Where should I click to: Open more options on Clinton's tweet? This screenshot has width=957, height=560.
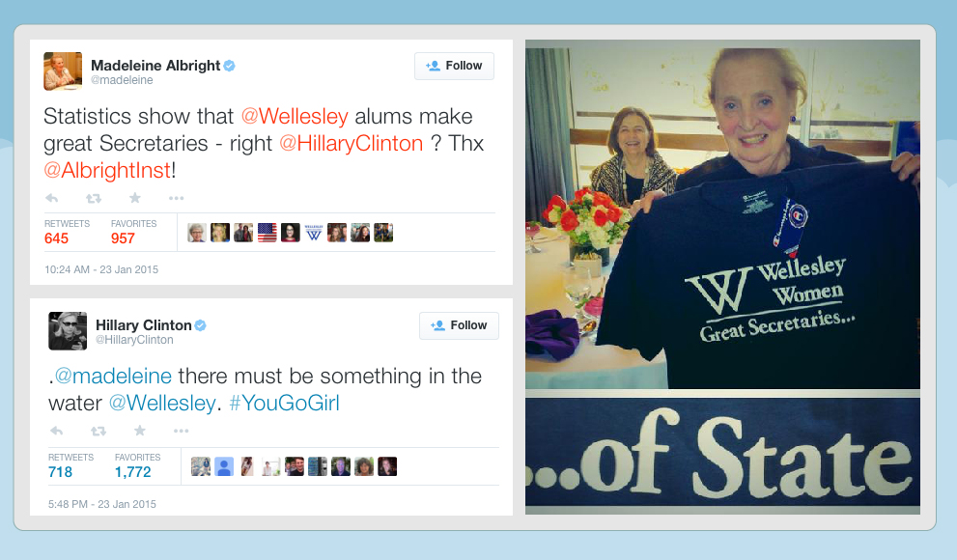coord(182,431)
